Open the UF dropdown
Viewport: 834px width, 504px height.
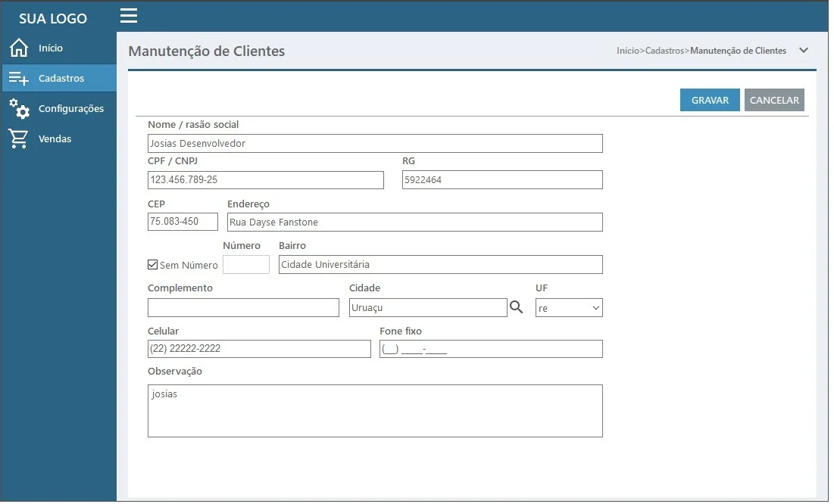click(x=569, y=308)
